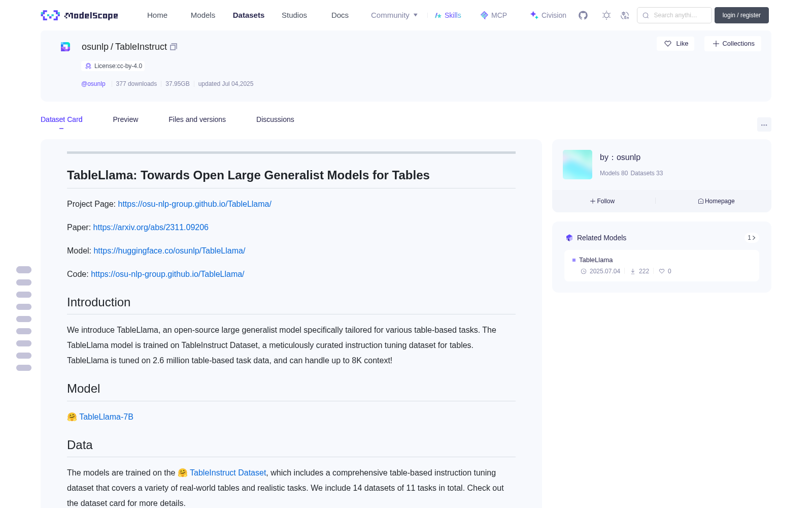Click 'Models 80' count text
This screenshot has height=508, width=812.
(x=614, y=173)
